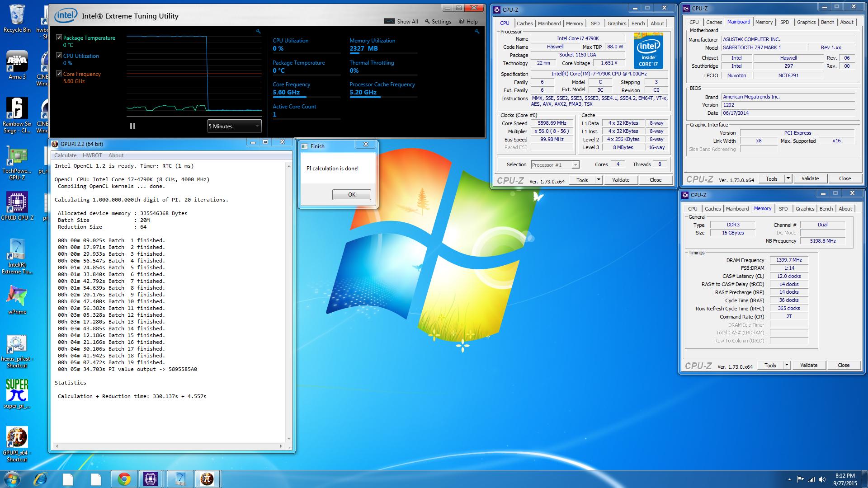Switch to CPU-Z in the taskbar

click(151, 479)
